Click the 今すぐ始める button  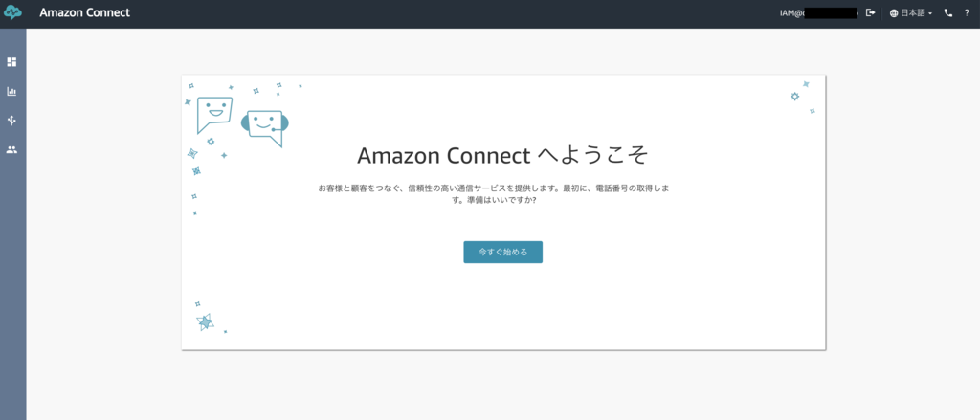[503, 252]
